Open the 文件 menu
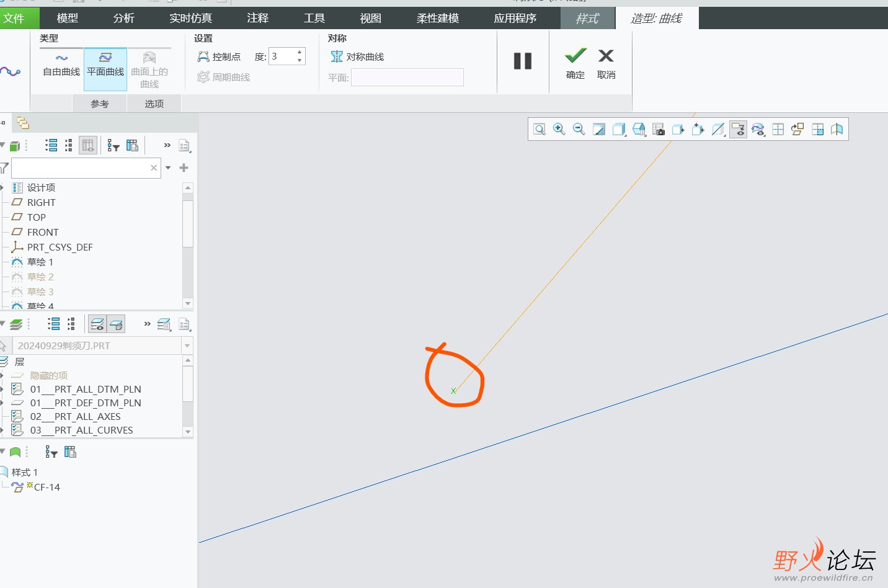 tap(19, 18)
